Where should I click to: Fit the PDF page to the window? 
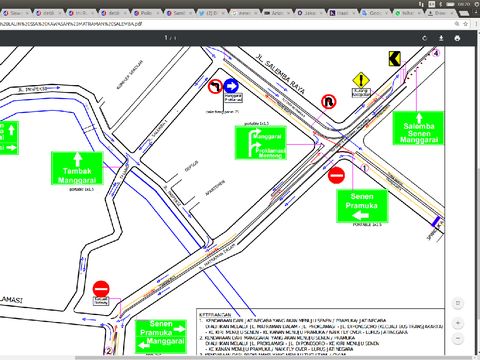(458, 303)
